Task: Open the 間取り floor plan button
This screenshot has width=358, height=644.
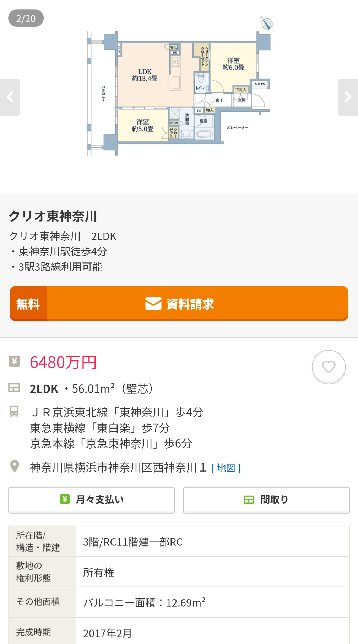Action: 266,500
